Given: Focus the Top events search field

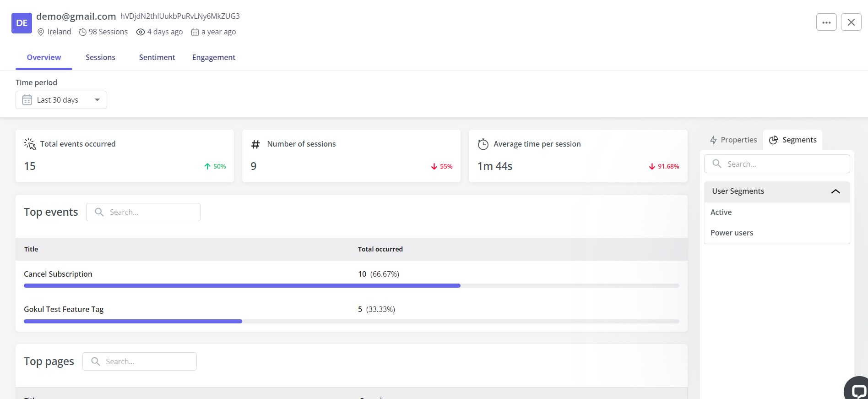Looking at the screenshot, I should [x=149, y=212].
